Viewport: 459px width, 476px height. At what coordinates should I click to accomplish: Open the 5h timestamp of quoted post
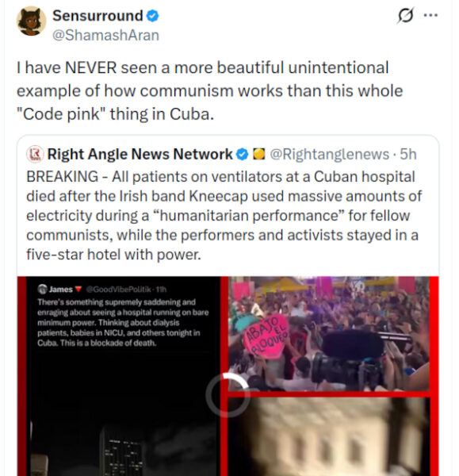pos(408,154)
